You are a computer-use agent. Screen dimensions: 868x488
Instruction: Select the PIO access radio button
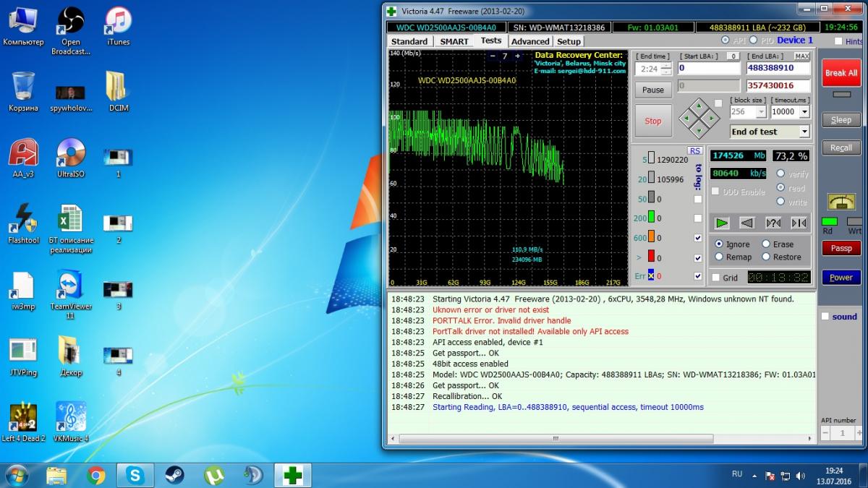pos(753,40)
